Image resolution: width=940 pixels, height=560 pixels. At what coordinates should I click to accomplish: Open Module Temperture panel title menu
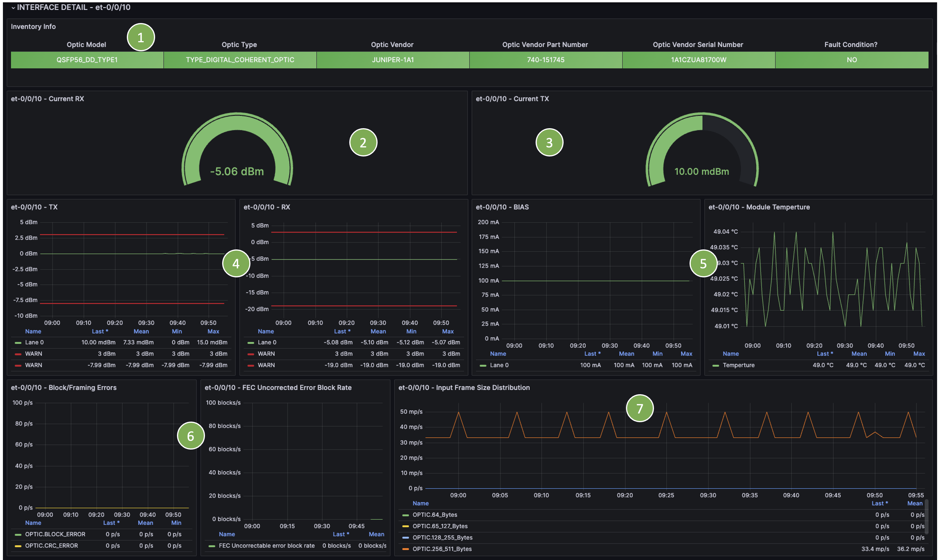click(x=759, y=207)
